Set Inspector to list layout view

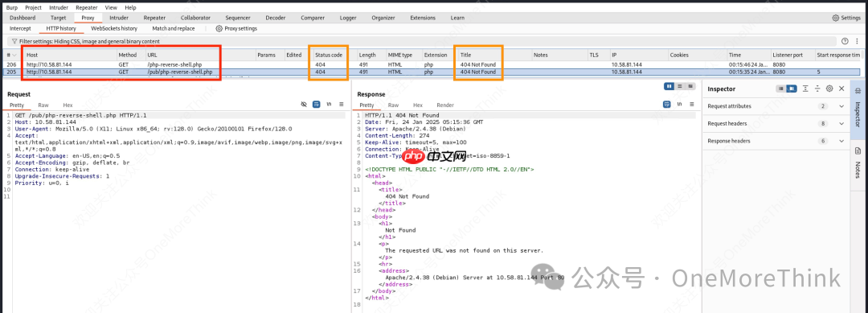point(780,89)
